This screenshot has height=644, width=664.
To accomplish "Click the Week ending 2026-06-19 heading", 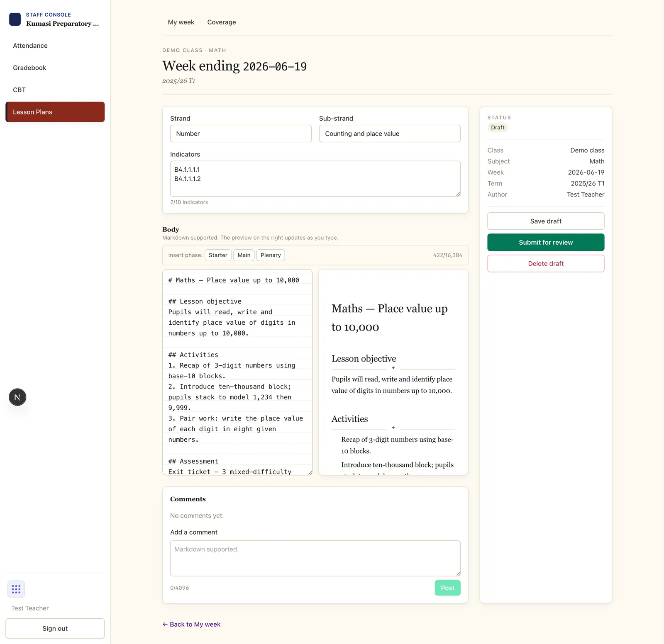I will click(234, 66).
